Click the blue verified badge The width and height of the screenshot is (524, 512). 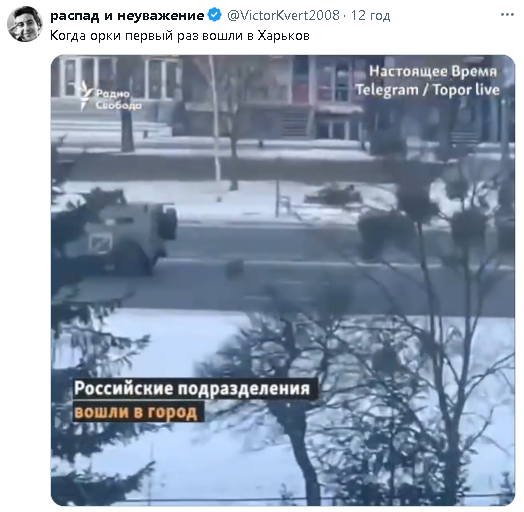215,15
